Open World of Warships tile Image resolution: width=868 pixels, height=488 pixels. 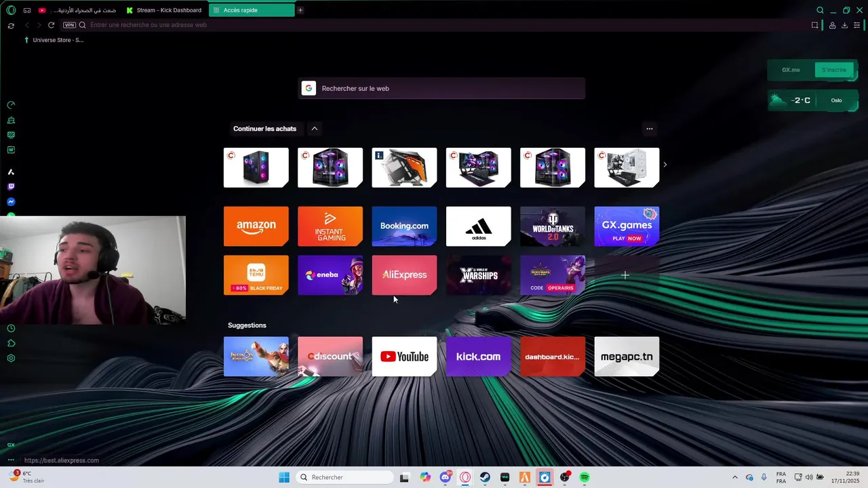(x=478, y=275)
